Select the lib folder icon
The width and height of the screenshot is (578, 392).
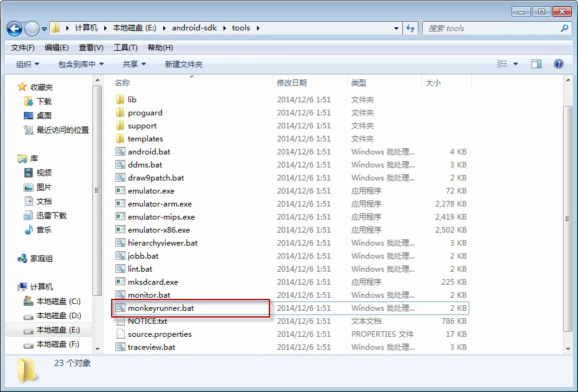click(x=120, y=99)
